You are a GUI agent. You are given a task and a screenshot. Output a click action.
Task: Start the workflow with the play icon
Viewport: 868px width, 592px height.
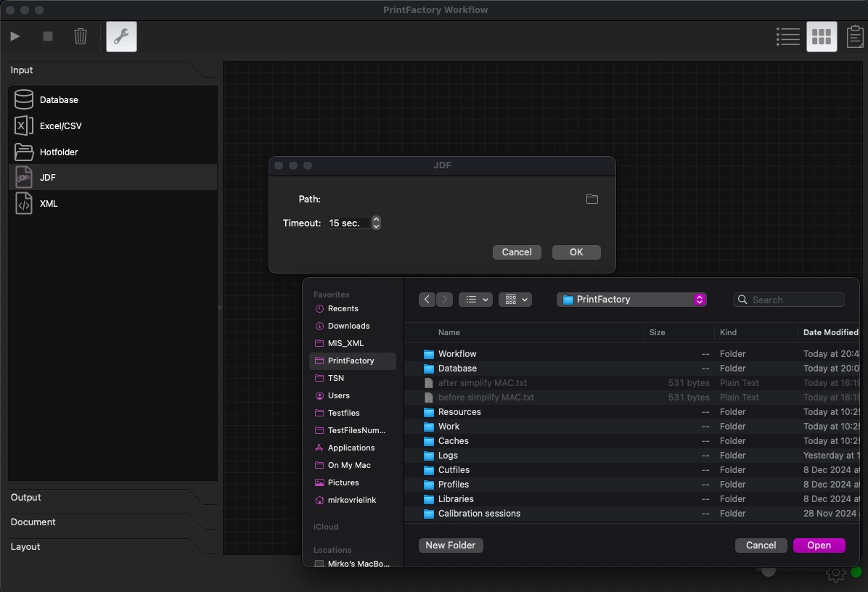15,36
